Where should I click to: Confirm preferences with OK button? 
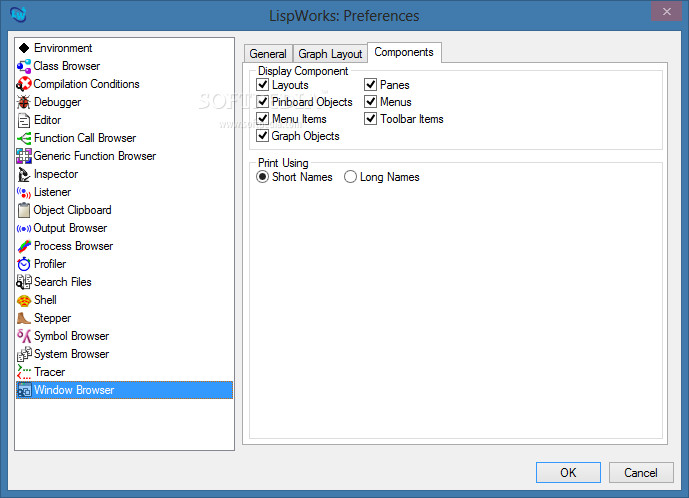568,473
